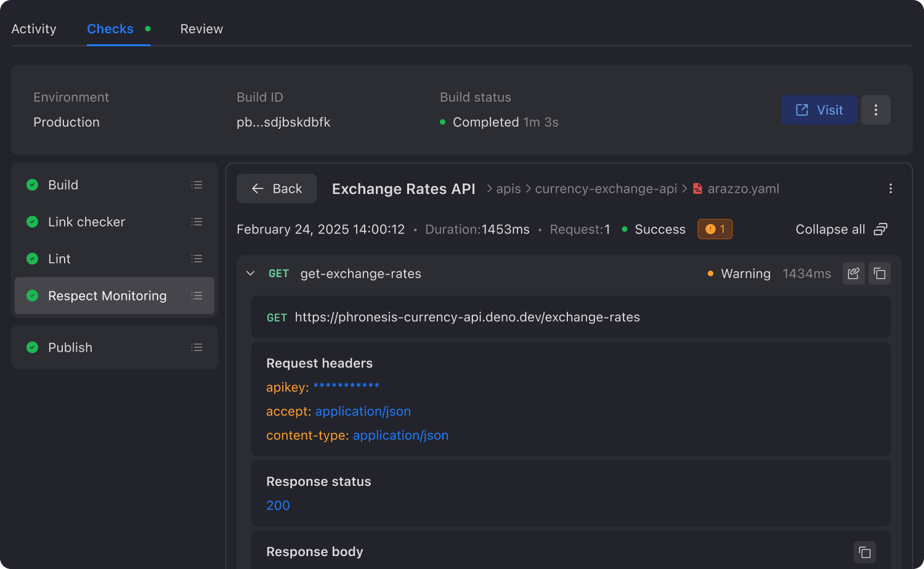The width and height of the screenshot is (924, 569).
Task: Open the Publish check's list details icon
Action: tap(197, 347)
